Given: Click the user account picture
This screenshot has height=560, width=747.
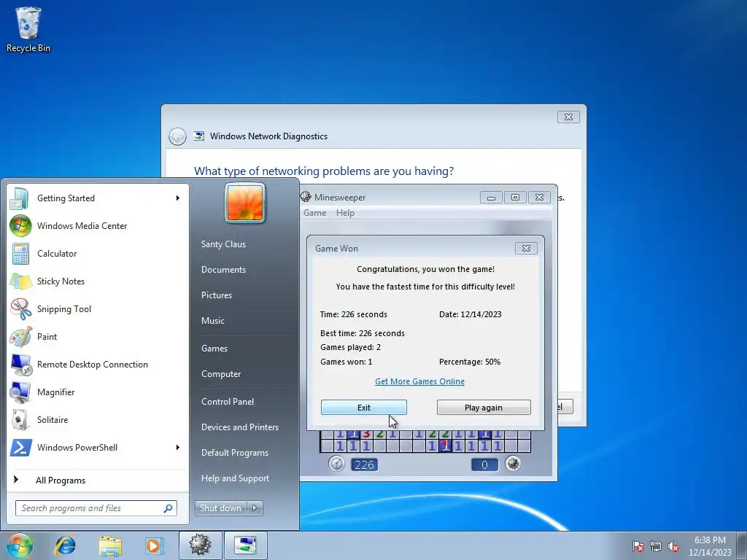Looking at the screenshot, I should [x=245, y=203].
